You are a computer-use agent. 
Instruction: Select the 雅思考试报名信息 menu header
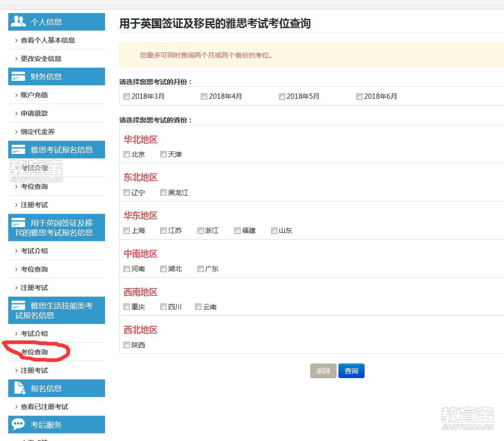(57, 150)
